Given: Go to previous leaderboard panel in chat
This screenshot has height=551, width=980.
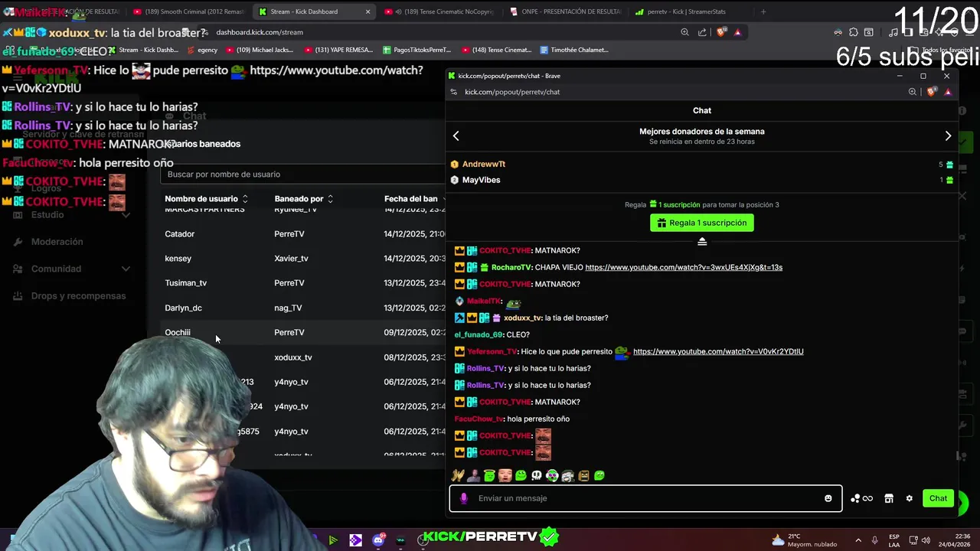Looking at the screenshot, I should click(x=456, y=136).
